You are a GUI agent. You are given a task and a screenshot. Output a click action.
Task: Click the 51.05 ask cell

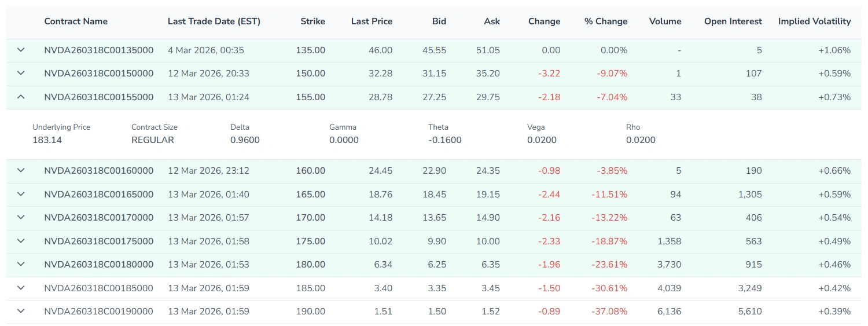[488, 50]
